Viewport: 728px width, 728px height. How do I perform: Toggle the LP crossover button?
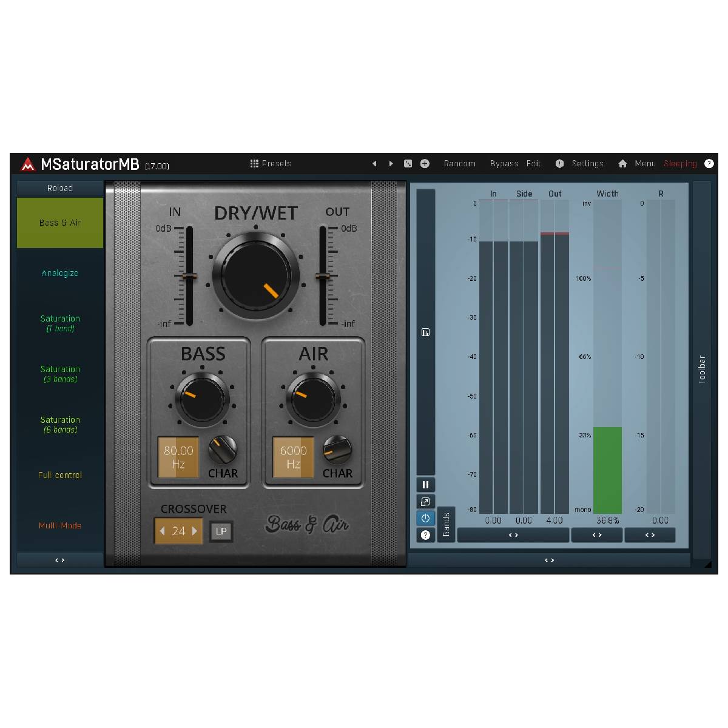pos(221,531)
